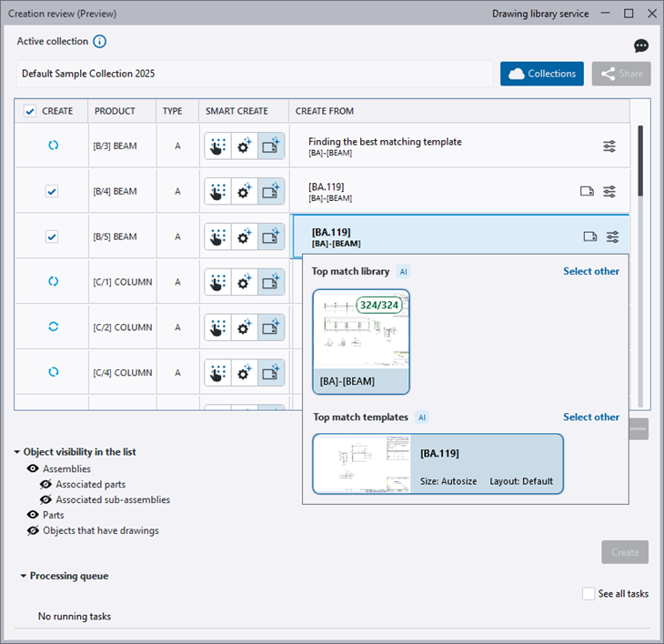Collapse the Object visibility in the list section
The image size is (664, 644).
17,452
